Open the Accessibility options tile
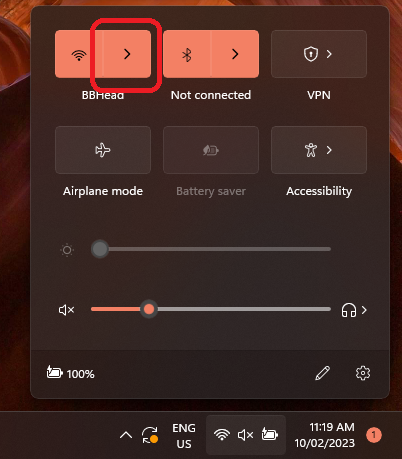The image size is (402, 459). 319,150
